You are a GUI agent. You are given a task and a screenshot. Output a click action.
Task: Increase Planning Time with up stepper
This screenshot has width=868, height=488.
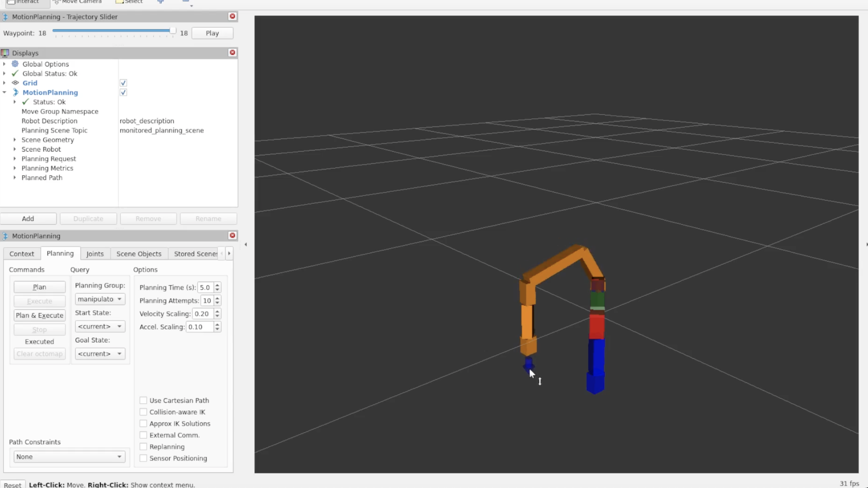tap(217, 285)
